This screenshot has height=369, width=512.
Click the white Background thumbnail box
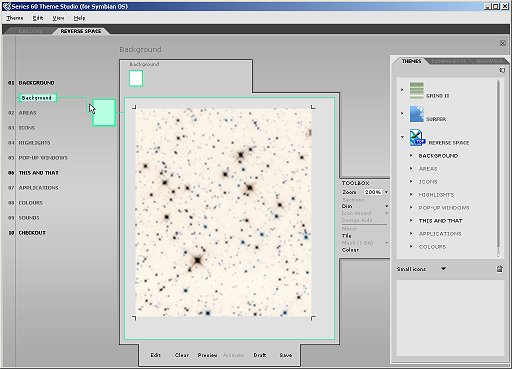(x=136, y=78)
